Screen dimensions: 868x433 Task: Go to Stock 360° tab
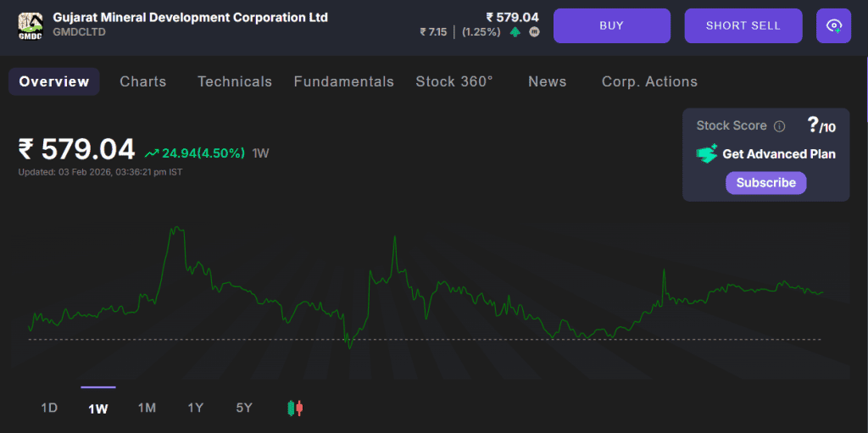coord(454,82)
